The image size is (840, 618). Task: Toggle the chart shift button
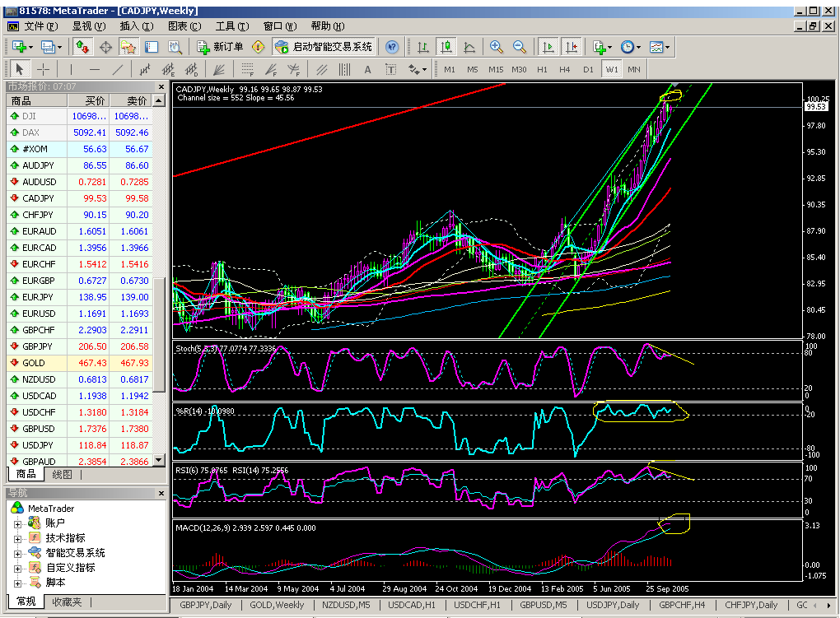coord(572,47)
